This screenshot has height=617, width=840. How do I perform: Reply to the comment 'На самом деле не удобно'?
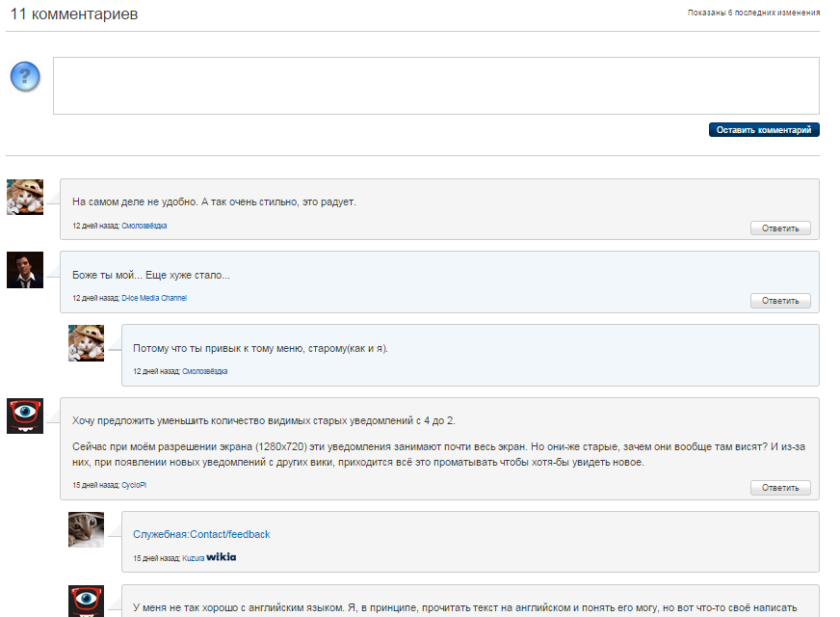tap(780, 228)
